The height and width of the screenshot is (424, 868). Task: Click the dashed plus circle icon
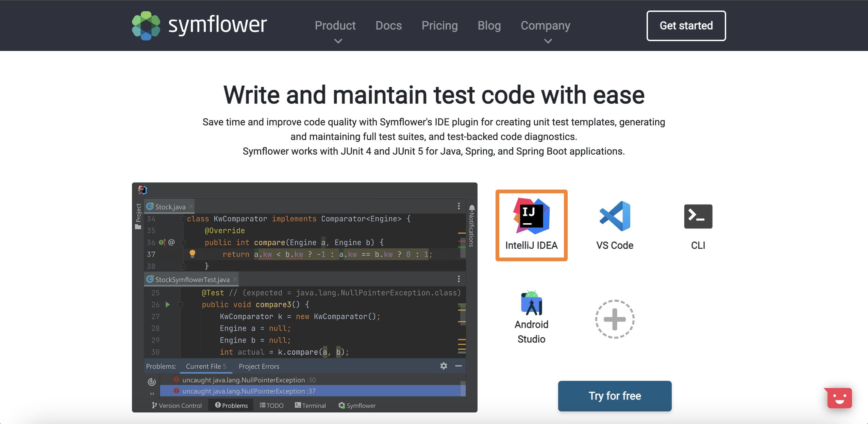click(615, 319)
